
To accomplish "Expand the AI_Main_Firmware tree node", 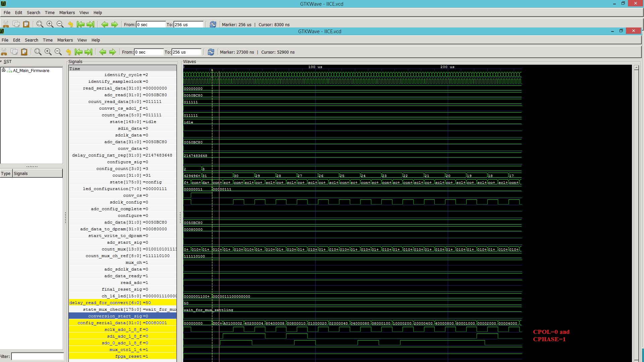I will click(4, 70).
